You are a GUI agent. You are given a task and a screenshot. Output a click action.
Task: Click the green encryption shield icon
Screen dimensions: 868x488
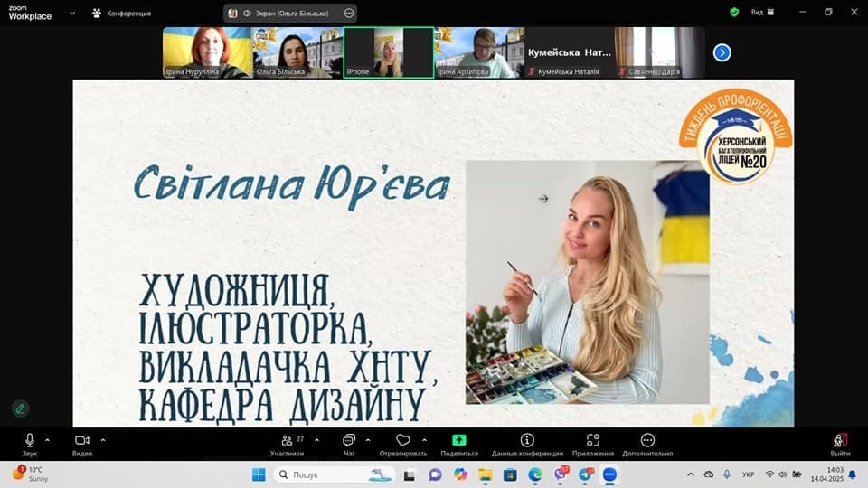[x=734, y=13]
